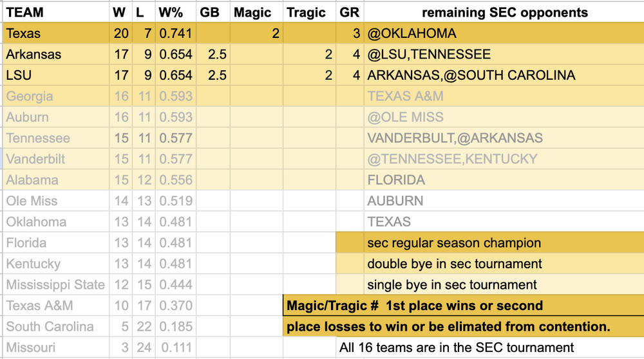Click the Vanderbilt team name cell

pyautogui.click(x=55, y=159)
